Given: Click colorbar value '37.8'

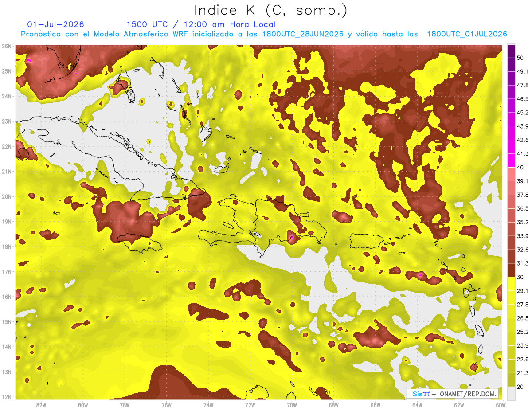Looking at the screenshot, I should pyautogui.click(x=523, y=195).
